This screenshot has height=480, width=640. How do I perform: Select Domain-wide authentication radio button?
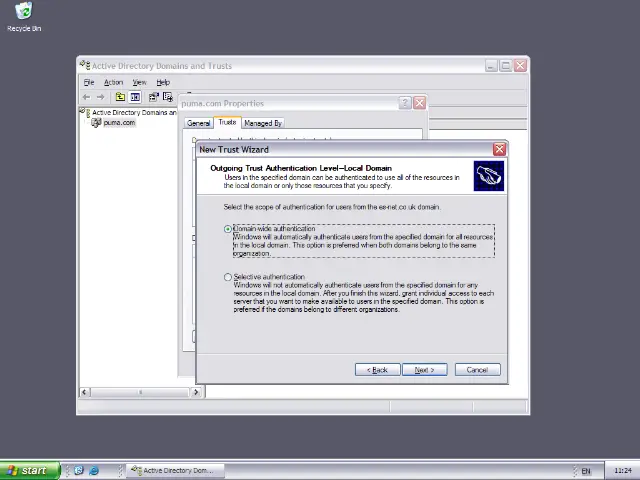[228, 229]
